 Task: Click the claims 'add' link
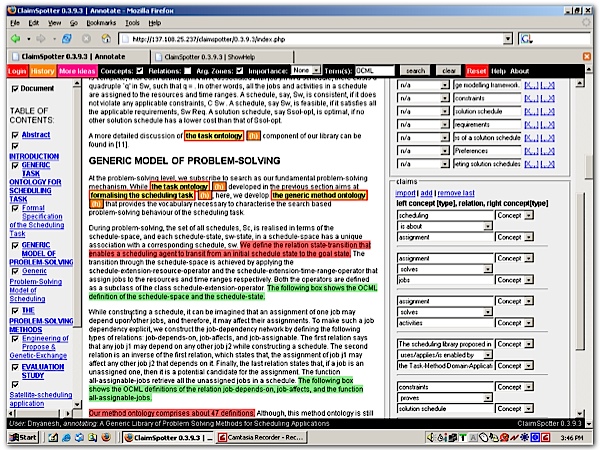(x=426, y=193)
